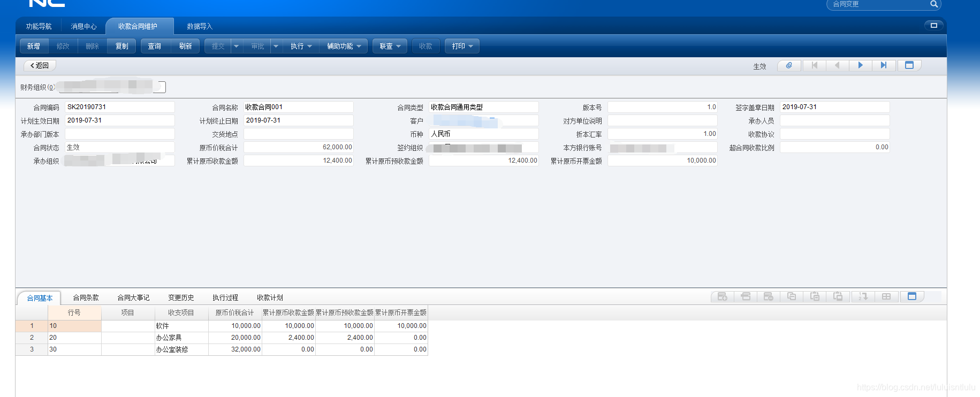Click the 审批 button
This screenshot has height=397, width=980.
point(257,46)
